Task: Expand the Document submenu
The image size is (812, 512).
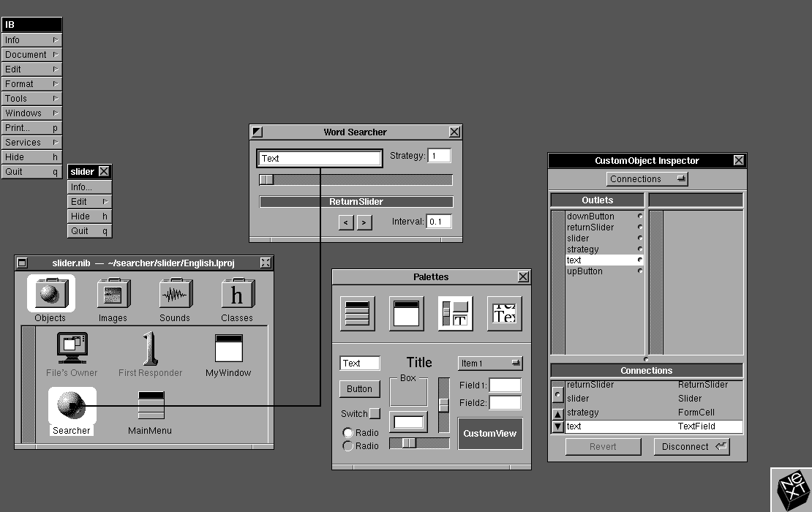Action: (31, 55)
